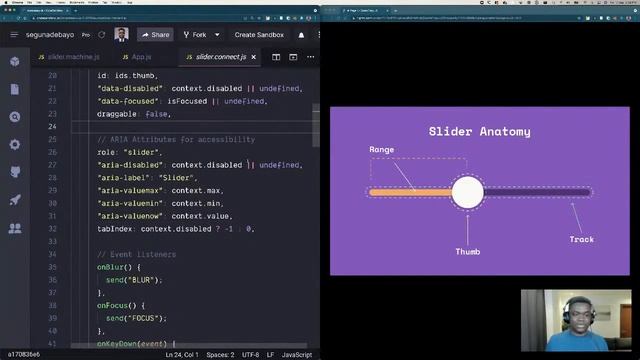640x360 pixels.
Task: Click the refresh icon beside Pro badge
Action: (102, 35)
